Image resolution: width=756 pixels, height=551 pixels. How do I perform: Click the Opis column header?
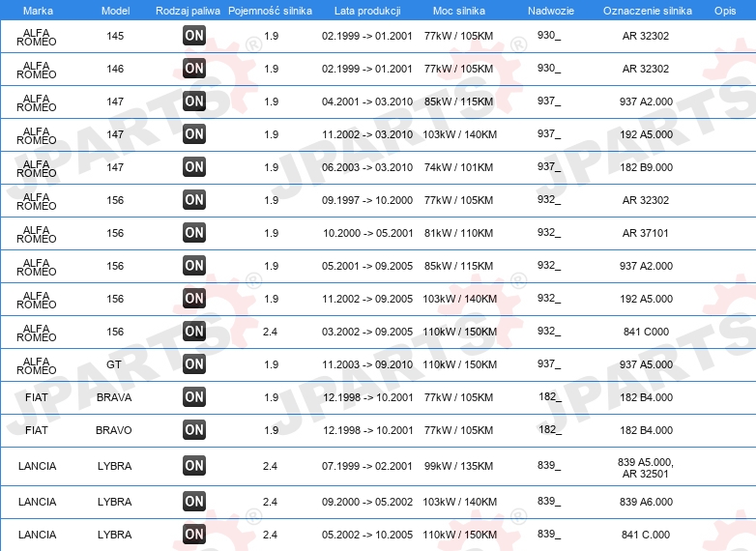pos(725,11)
